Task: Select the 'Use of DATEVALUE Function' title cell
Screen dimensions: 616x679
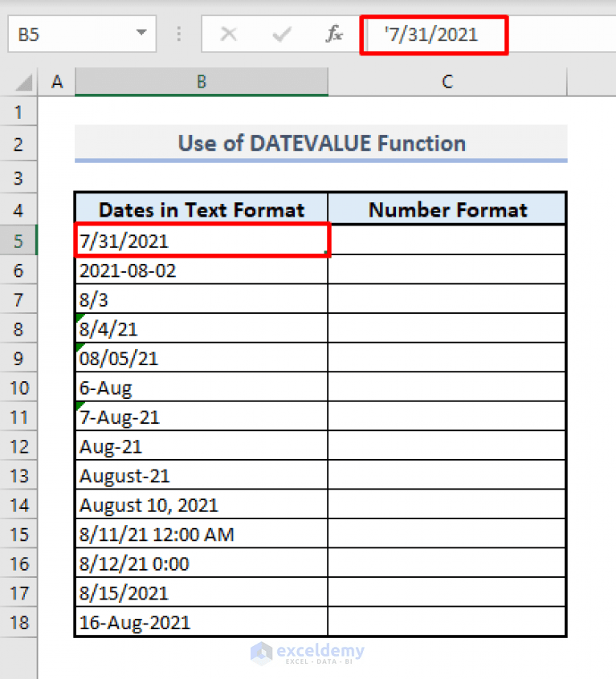Action: [x=321, y=144]
